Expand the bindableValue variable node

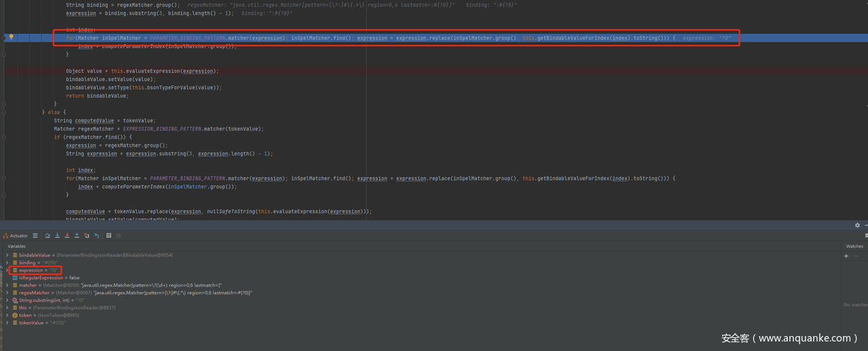coord(7,255)
